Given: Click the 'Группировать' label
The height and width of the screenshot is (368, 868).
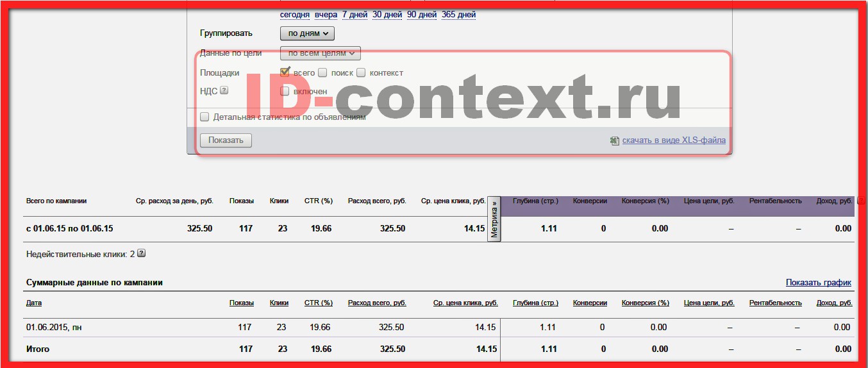Looking at the screenshot, I should click(x=226, y=33).
